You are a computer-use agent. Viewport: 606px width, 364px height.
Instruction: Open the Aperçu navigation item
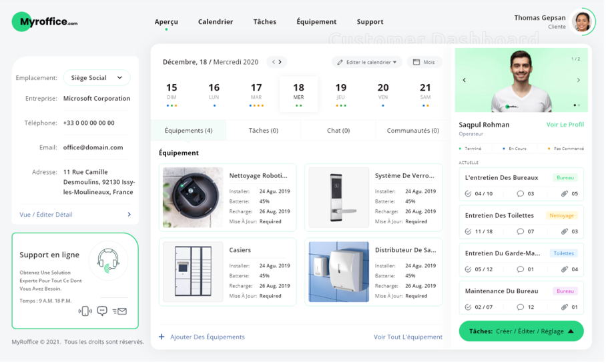click(166, 22)
